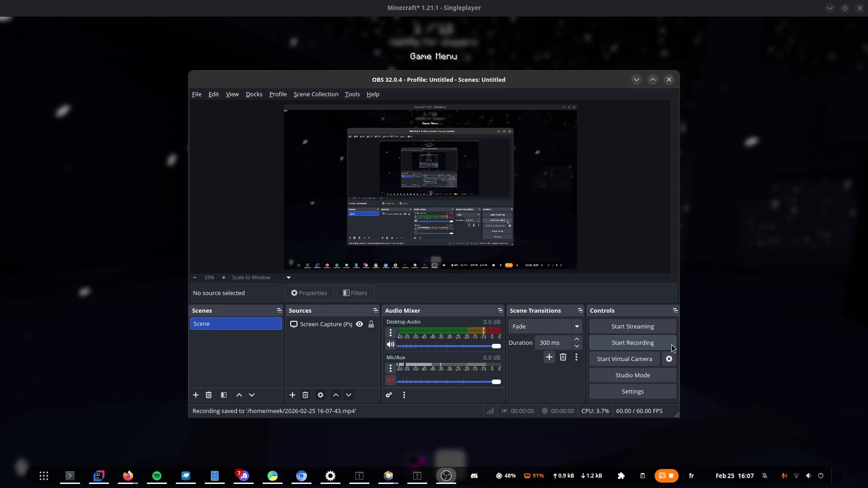
Task: Mute Desktop Audio speaker button
Action: 391,344
